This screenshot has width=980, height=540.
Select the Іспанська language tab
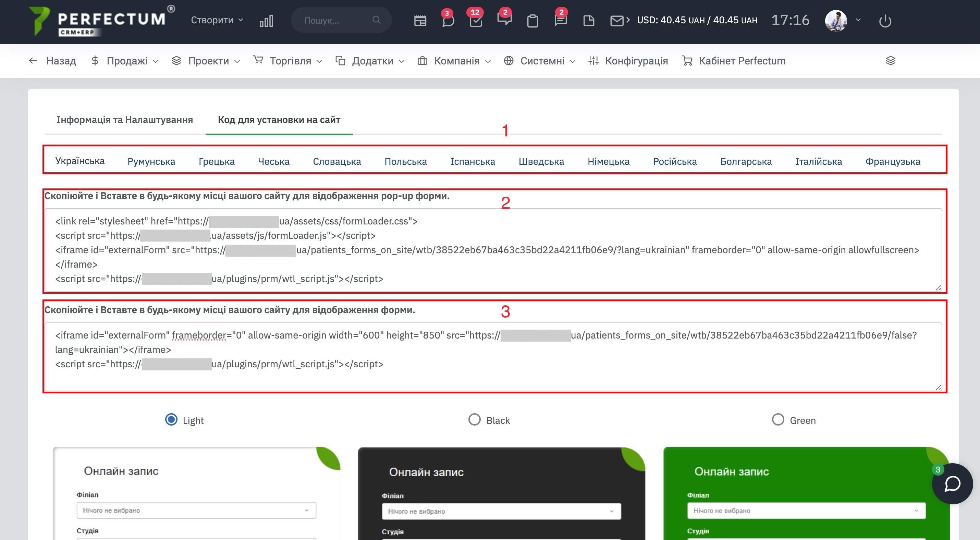(x=473, y=162)
